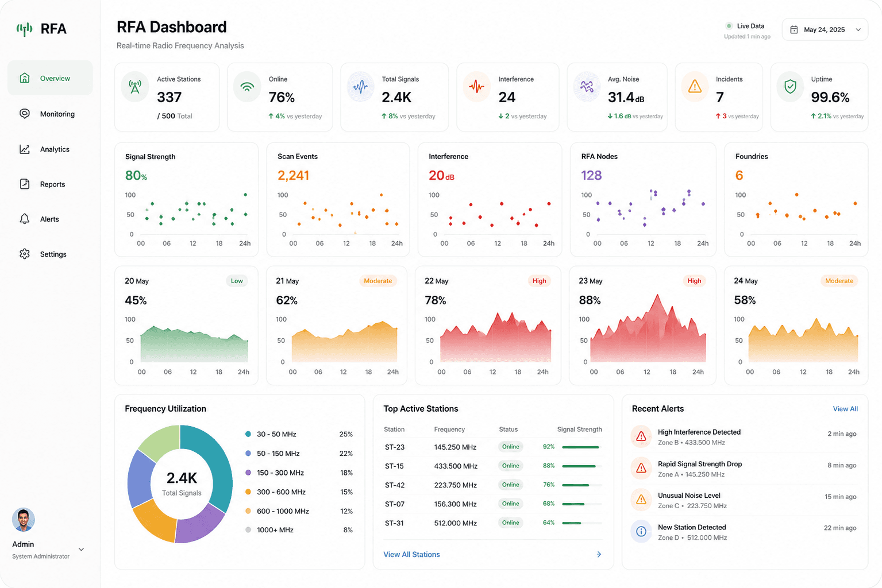Open the Reports menu item

click(50, 184)
